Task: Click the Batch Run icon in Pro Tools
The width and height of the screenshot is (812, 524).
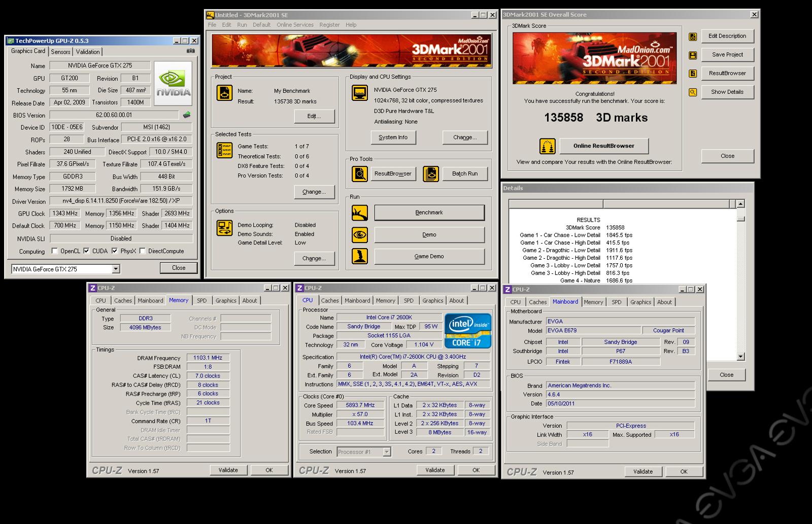Action: [x=431, y=173]
